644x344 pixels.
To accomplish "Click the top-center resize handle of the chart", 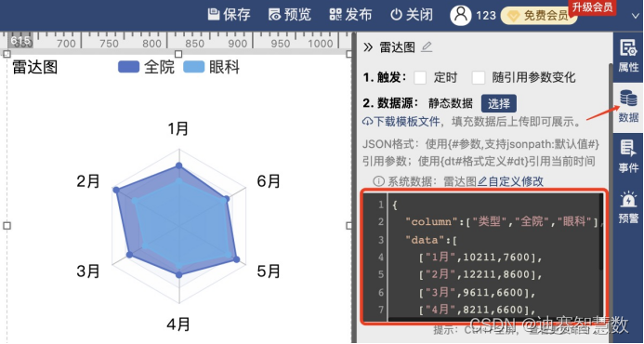I will 178,54.
